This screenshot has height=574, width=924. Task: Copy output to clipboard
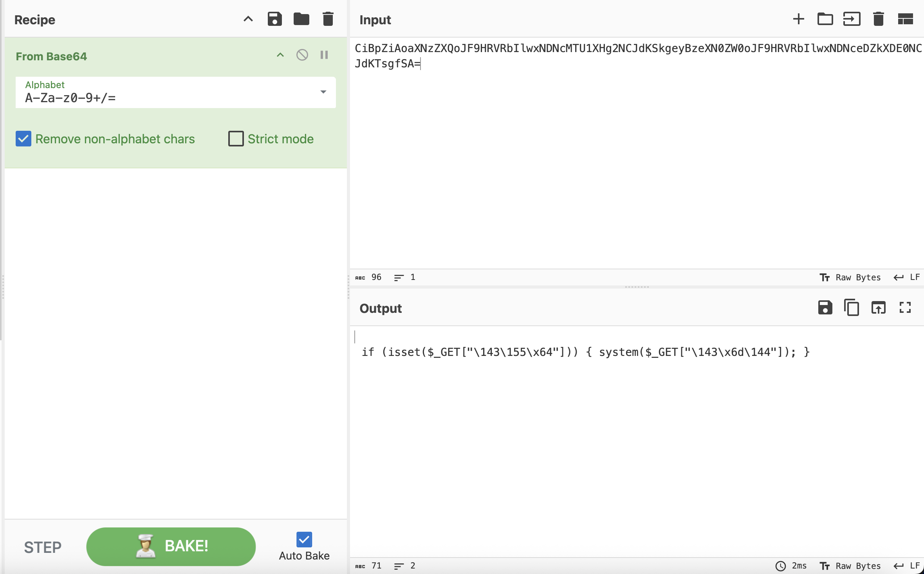pyautogui.click(x=852, y=308)
